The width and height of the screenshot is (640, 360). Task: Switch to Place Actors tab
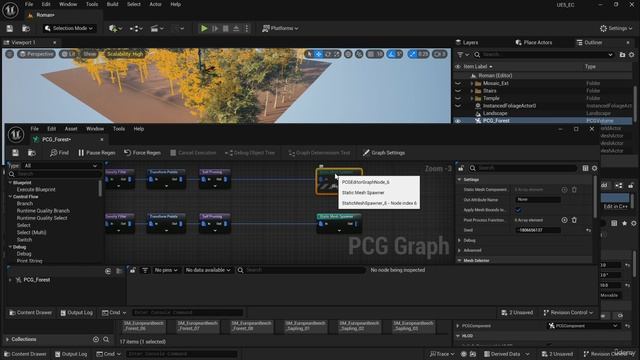point(534,42)
